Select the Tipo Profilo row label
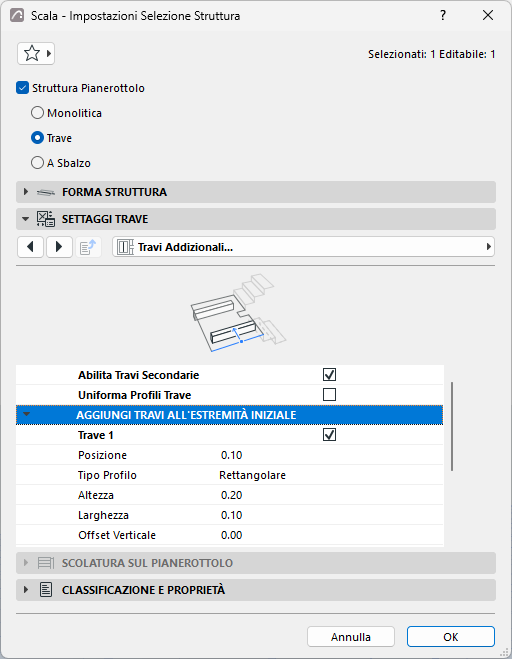Image resolution: width=512 pixels, height=659 pixels. click(x=107, y=475)
